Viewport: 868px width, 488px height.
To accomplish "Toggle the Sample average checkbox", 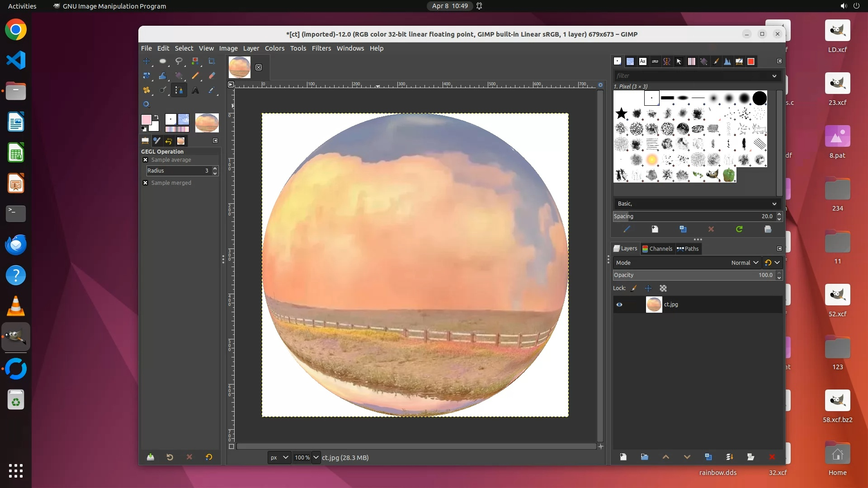I will 145,160.
